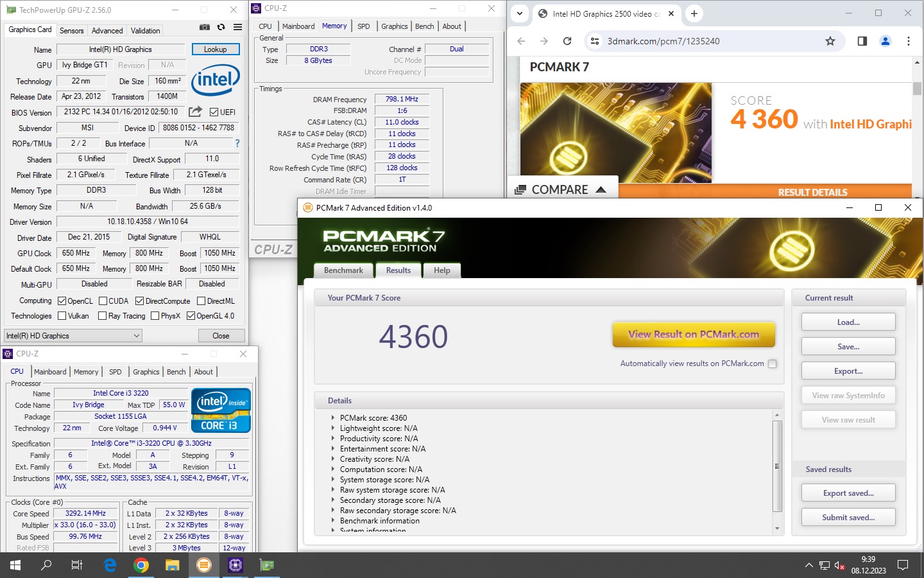Toggle OpenGL 4.0 checkbox
This screenshot has height=578, width=924.
(191, 315)
